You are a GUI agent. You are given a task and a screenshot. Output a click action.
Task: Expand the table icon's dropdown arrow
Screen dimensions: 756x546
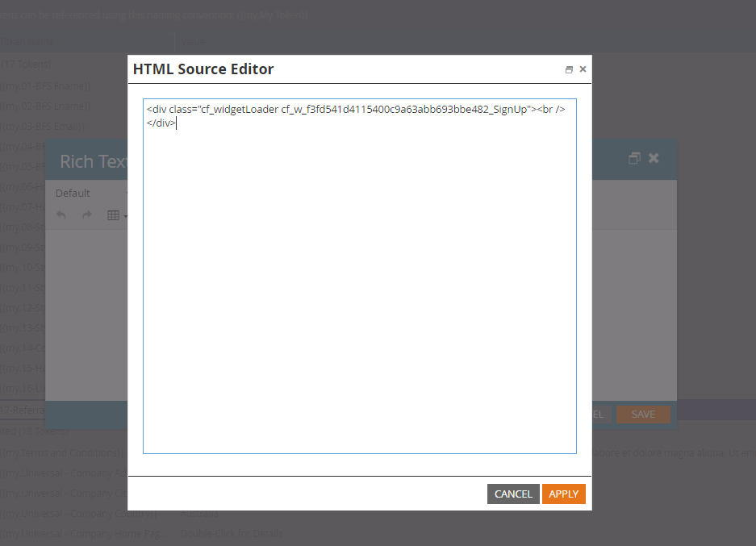[126, 216]
